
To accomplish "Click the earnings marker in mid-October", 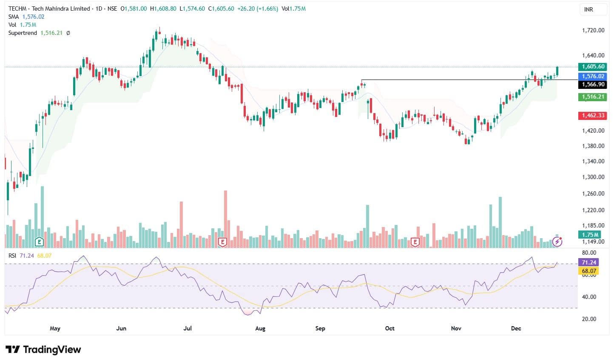I will point(415,242).
